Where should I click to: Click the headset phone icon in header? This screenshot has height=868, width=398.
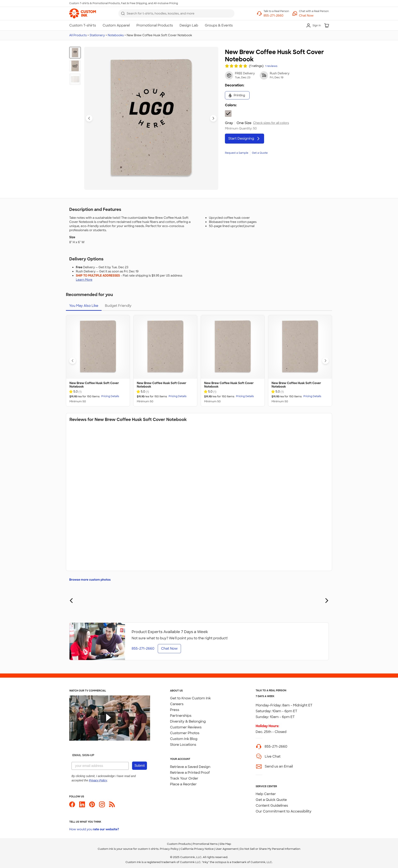click(259, 13)
